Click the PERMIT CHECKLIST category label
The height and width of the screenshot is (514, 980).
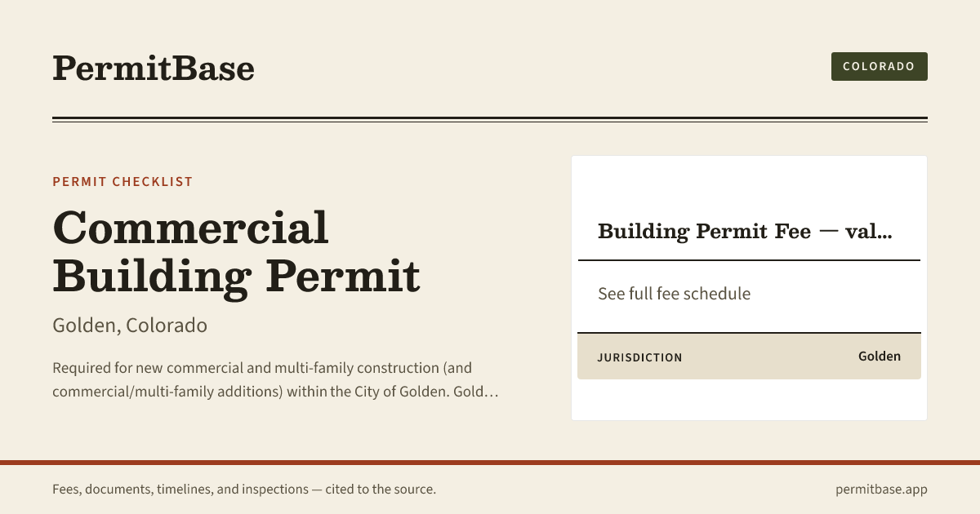pos(122,181)
